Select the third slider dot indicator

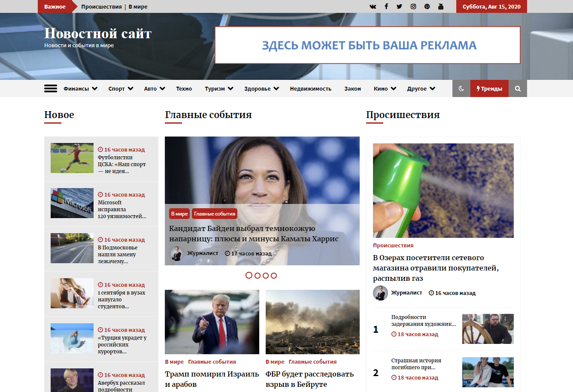point(266,275)
